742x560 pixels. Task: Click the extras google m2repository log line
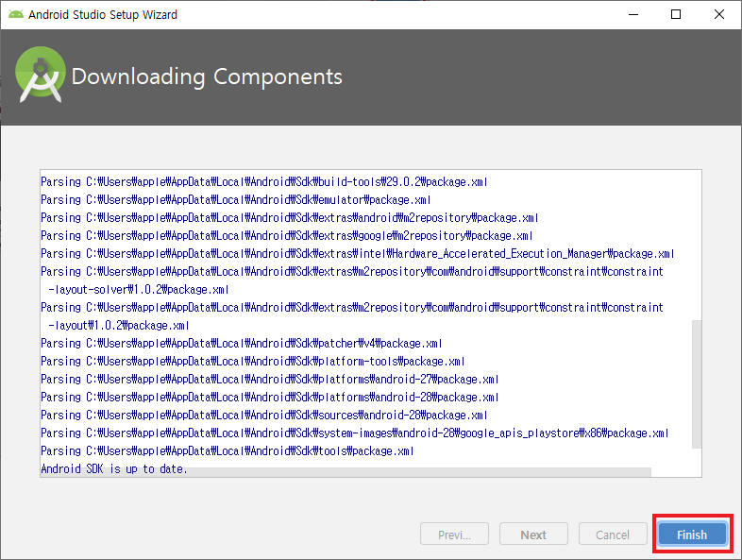[287, 236]
